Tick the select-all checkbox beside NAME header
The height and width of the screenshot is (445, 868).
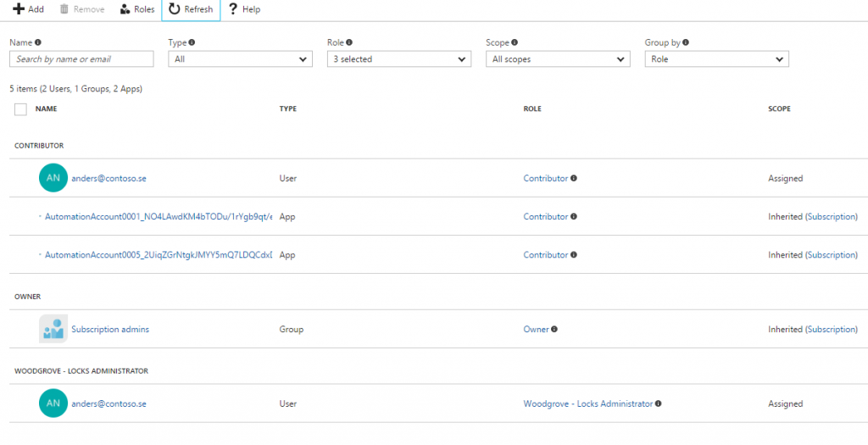point(20,109)
